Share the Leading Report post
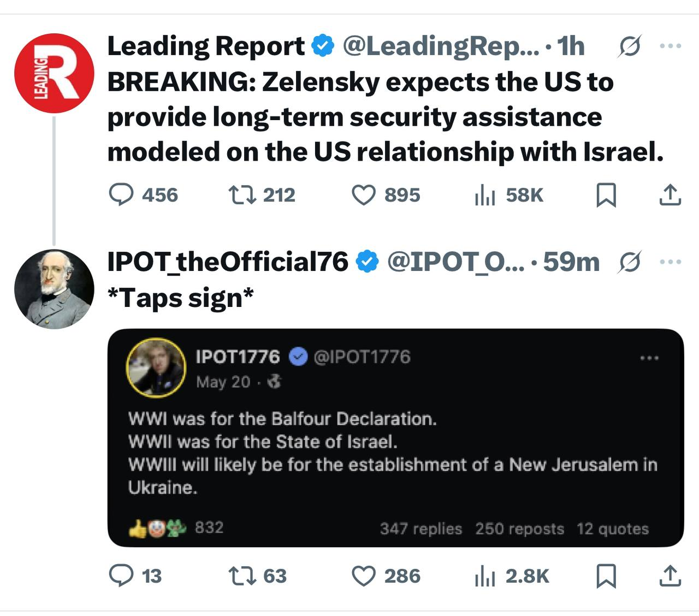 click(x=670, y=195)
